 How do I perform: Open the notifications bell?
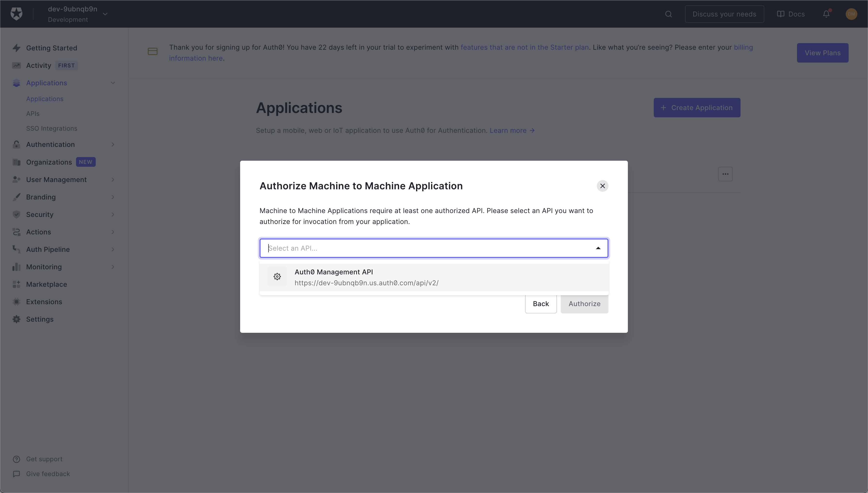(x=826, y=14)
